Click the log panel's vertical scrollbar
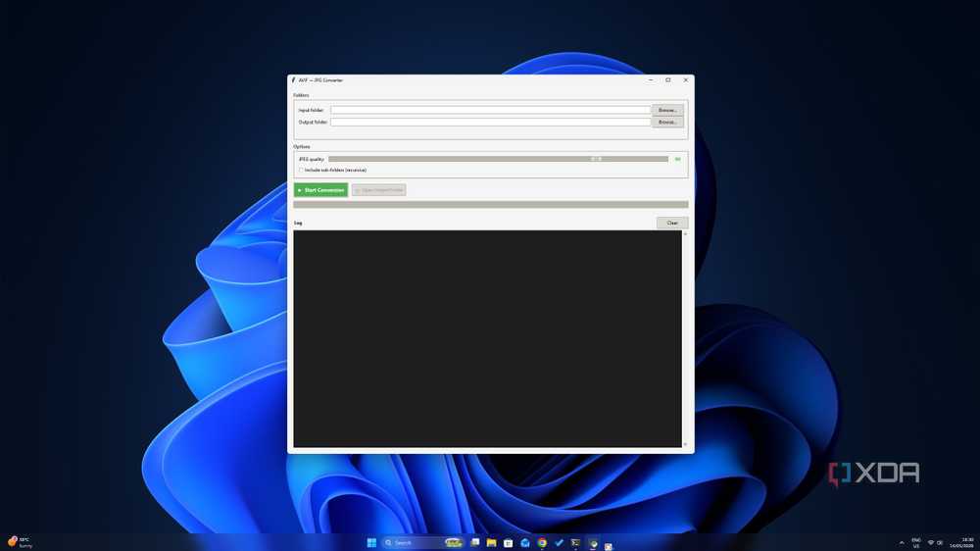 click(x=685, y=338)
